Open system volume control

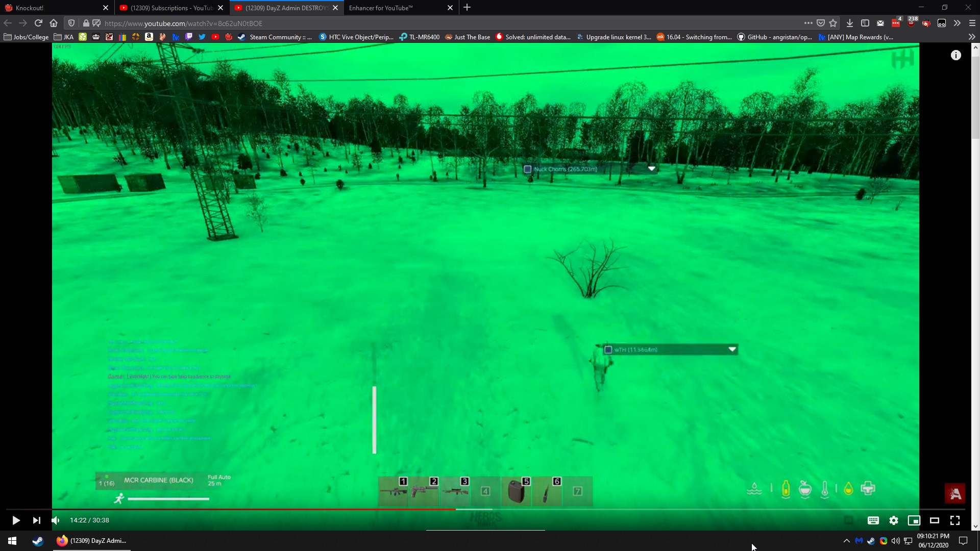click(x=895, y=541)
